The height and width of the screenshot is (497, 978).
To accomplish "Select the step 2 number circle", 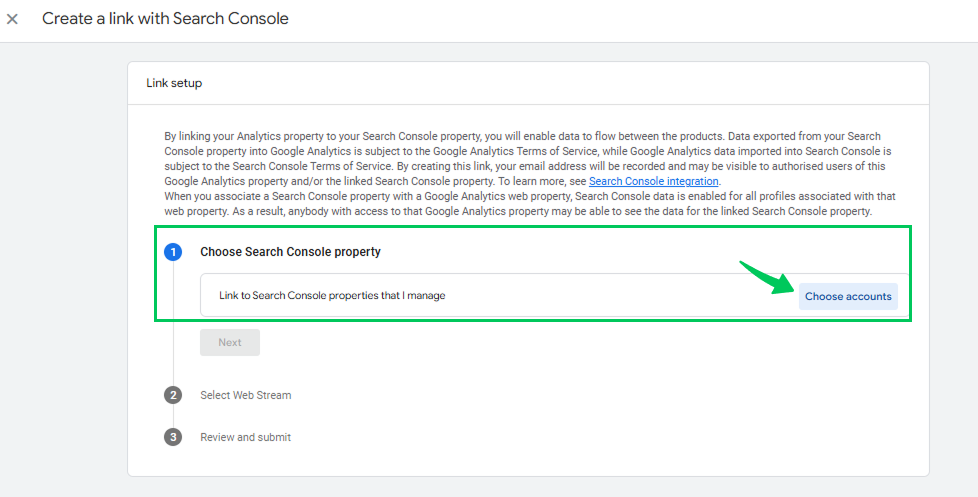I will pyautogui.click(x=173, y=395).
